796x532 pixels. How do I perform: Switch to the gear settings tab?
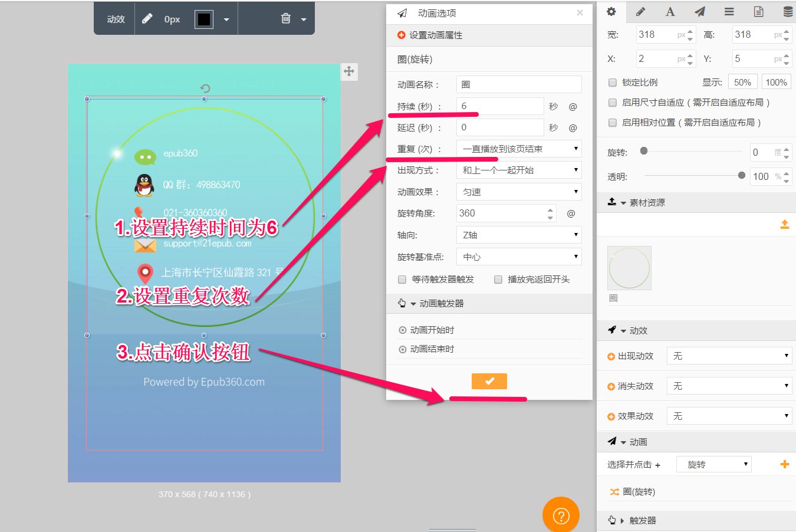611,11
